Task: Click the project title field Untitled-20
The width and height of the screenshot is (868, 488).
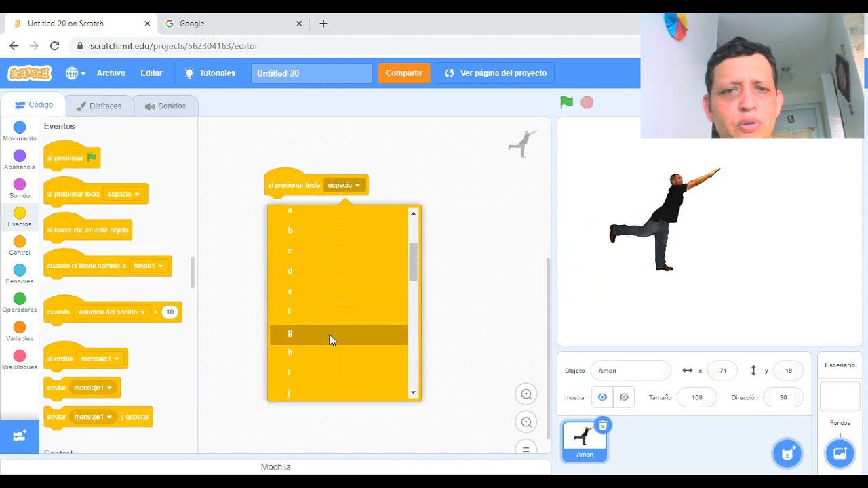Action: 312,73
